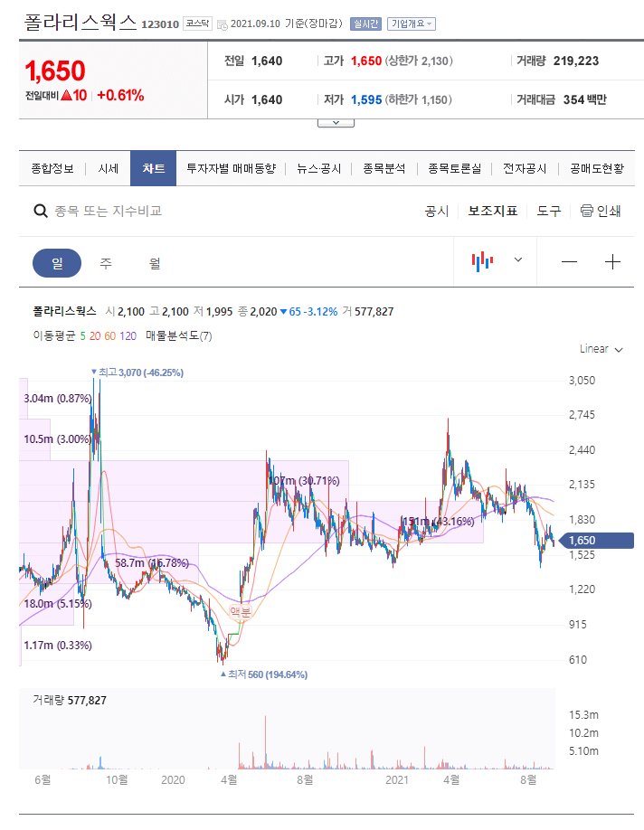Open the 전자공시 tab
Viewport: 644px width, 830px height.
click(525, 168)
